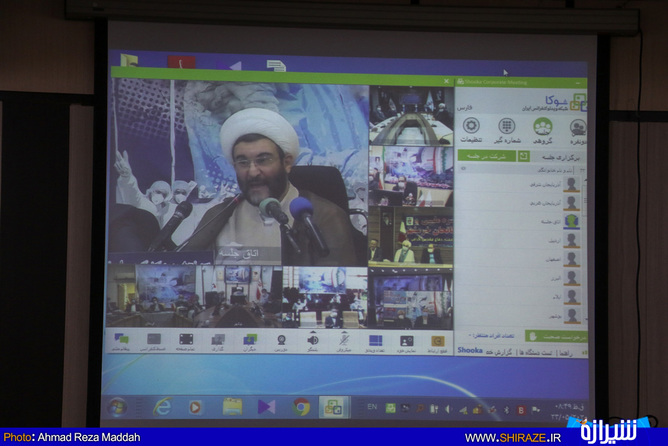This screenshot has width=668, height=446.
Task: Open the number of windows grid icon
Action: pyautogui.click(x=375, y=340)
